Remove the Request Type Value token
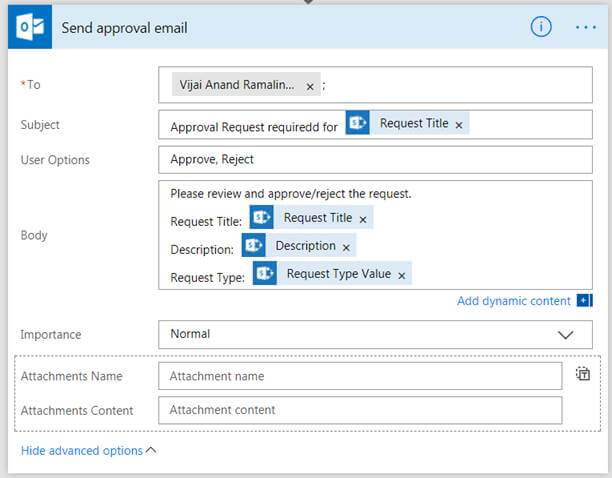 (x=402, y=275)
